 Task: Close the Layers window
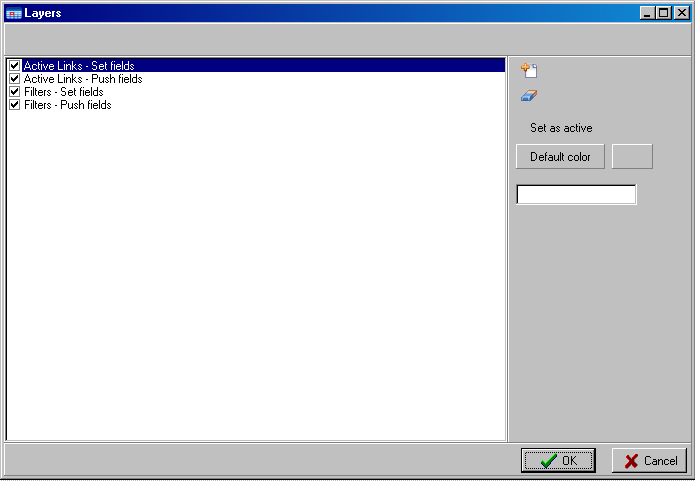click(682, 13)
